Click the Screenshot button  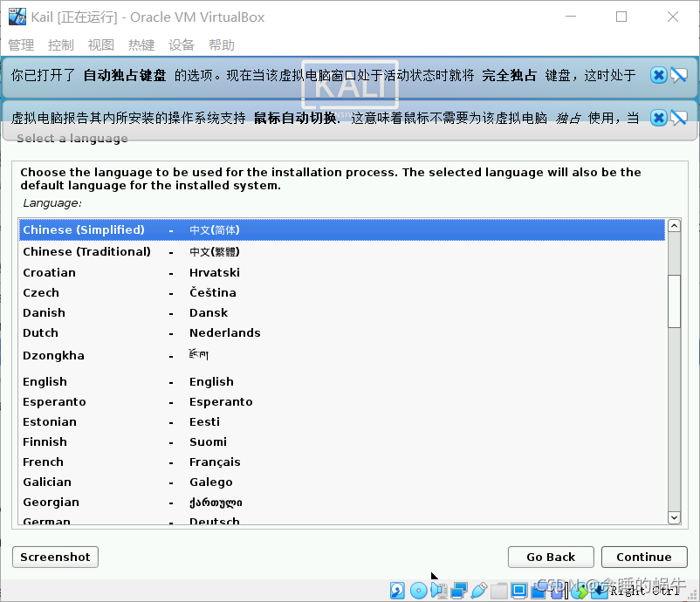pyautogui.click(x=55, y=557)
